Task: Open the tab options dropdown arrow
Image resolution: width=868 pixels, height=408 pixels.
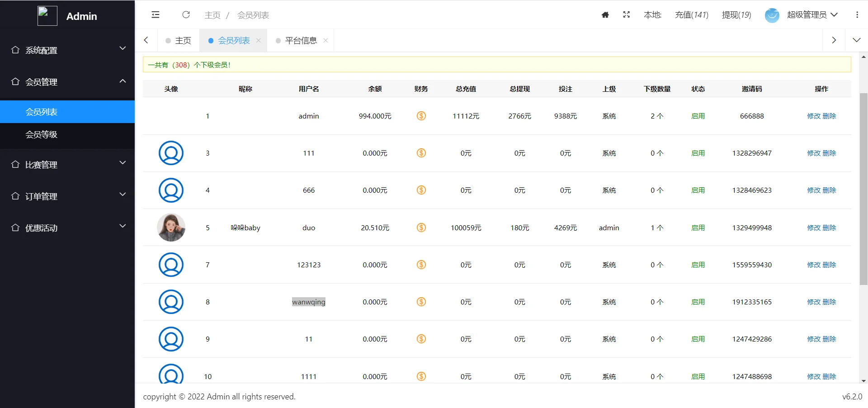Action: 856,40
